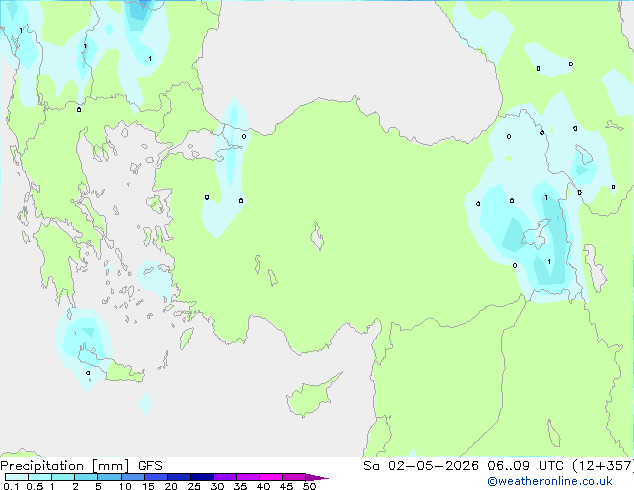
Task: Click the 25–30 mm navy legend segment
Action: 201,477
